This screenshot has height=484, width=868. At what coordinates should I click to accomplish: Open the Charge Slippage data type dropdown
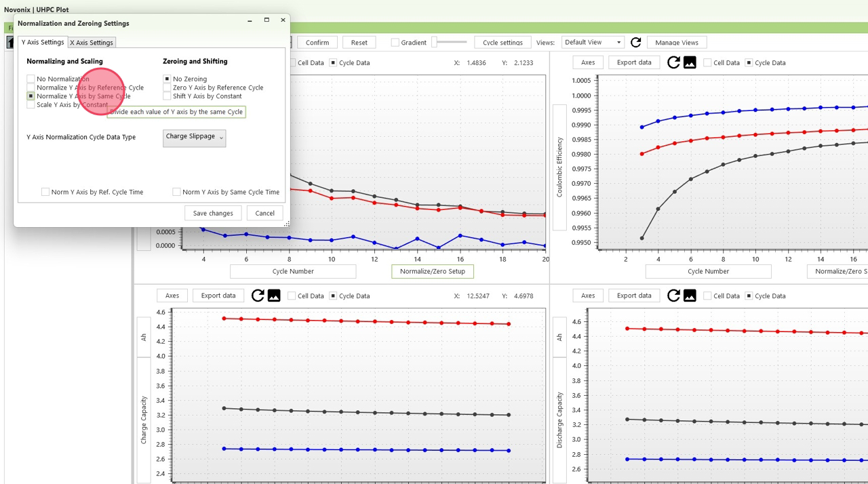[195, 138]
